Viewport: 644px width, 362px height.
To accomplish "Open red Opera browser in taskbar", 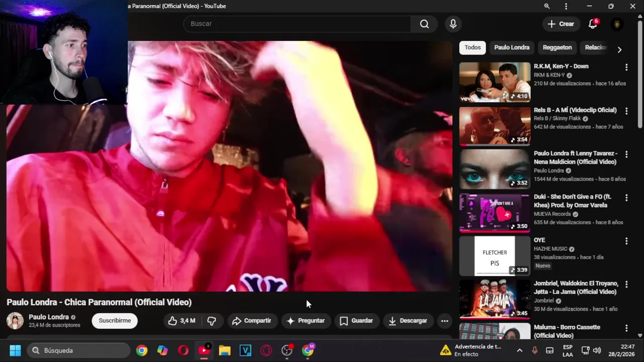I will pyautogui.click(x=183, y=350).
